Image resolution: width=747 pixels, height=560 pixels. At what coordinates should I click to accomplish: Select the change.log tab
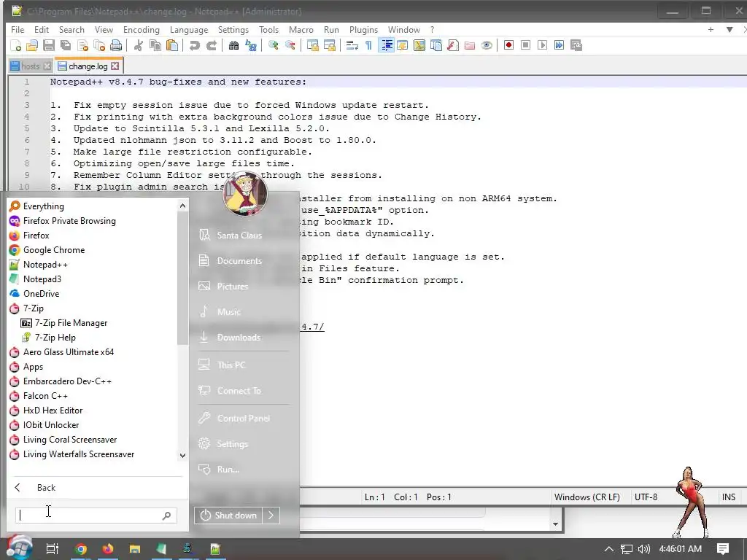88,66
